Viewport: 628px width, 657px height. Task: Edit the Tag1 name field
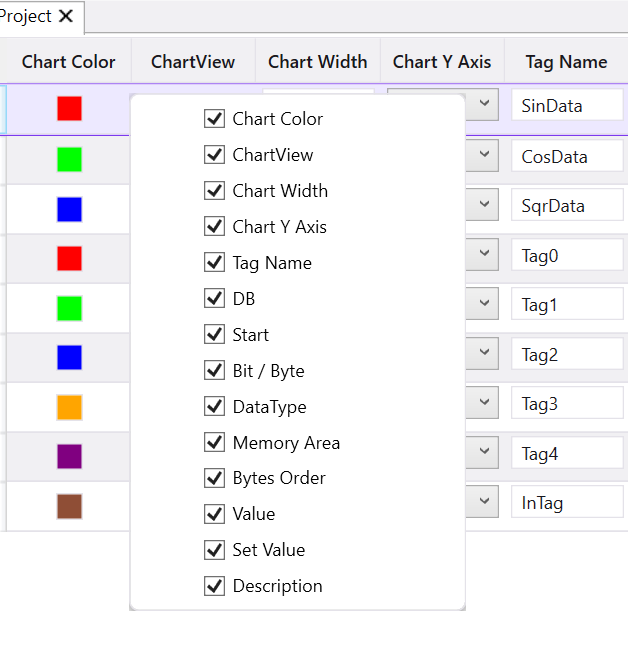pyautogui.click(x=568, y=304)
